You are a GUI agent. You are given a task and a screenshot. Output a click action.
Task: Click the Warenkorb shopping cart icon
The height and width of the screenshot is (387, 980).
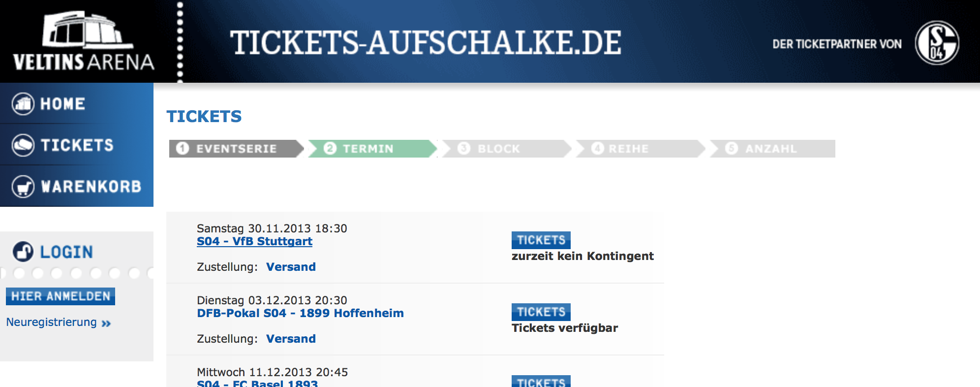(23, 187)
